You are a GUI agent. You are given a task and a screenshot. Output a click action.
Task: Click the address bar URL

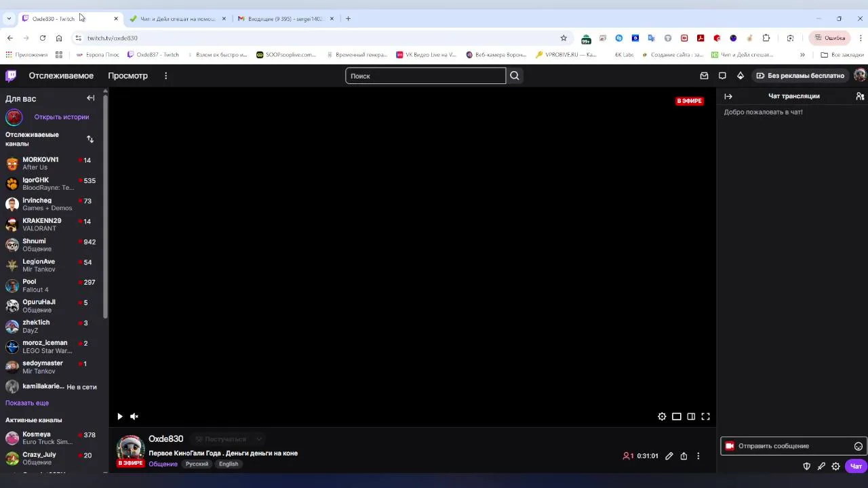click(113, 38)
